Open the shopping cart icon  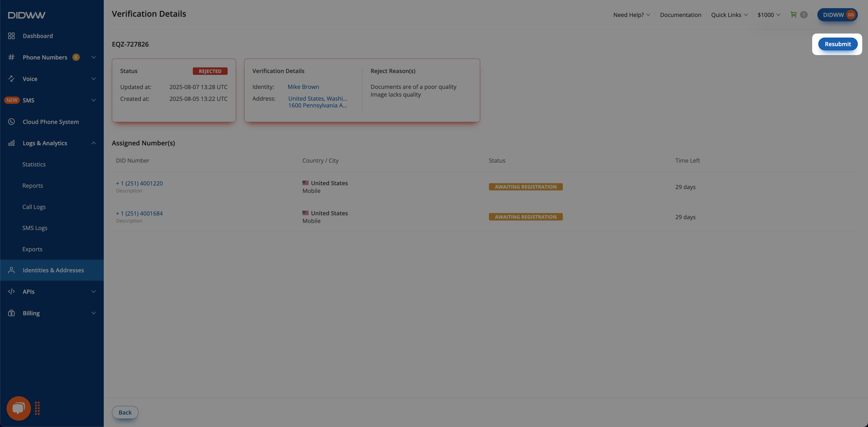pos(794,14)
